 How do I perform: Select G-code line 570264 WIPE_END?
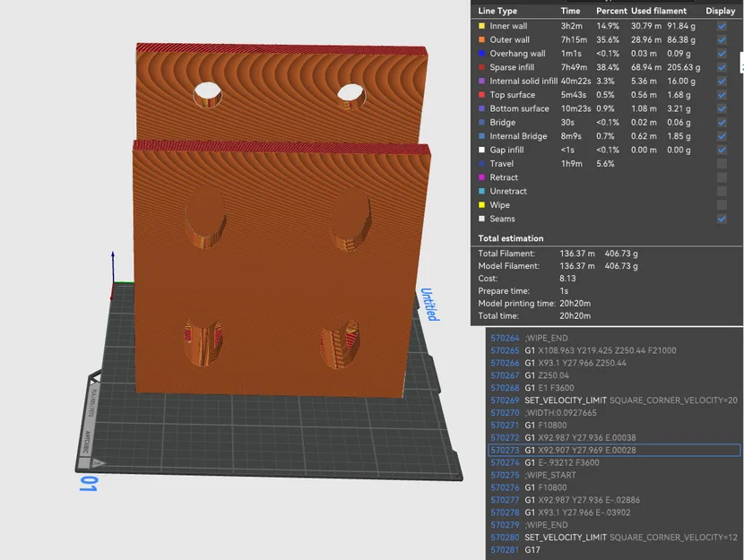click(614, 338)
